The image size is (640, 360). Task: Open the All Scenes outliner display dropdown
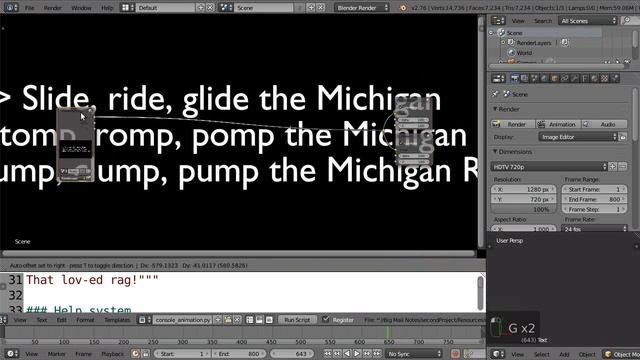pos(588,20)
